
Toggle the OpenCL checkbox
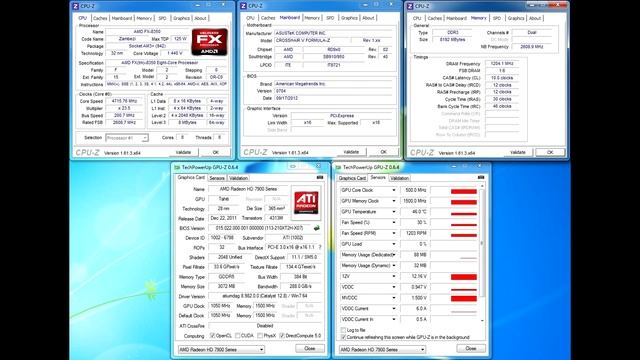[x=212, y=336]
